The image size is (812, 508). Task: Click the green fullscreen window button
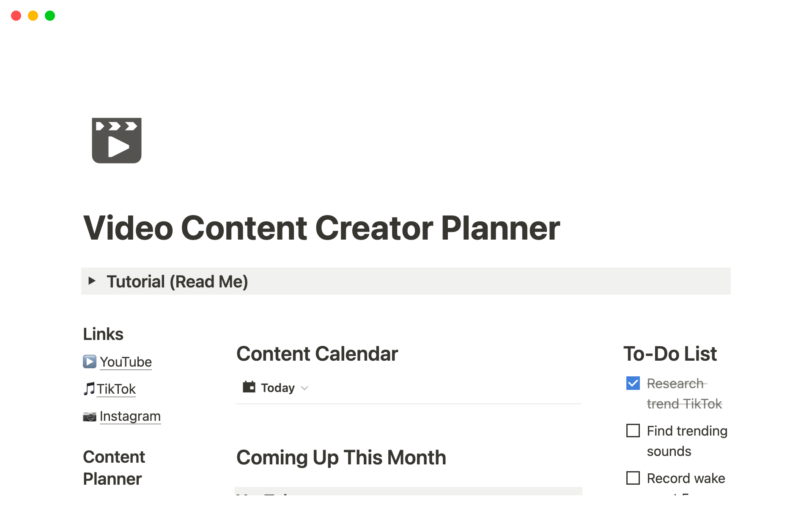pyautogui.click(x=50, y=16)
